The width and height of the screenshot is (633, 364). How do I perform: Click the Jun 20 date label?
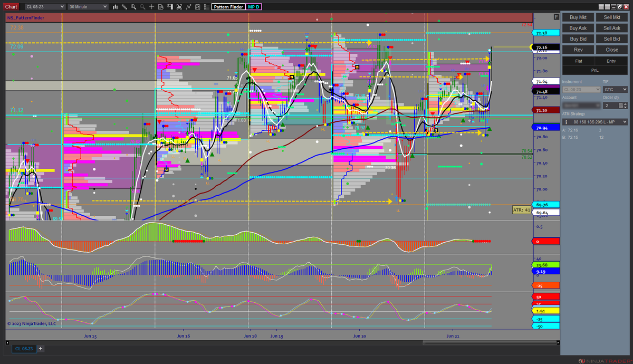pos(360,336)
